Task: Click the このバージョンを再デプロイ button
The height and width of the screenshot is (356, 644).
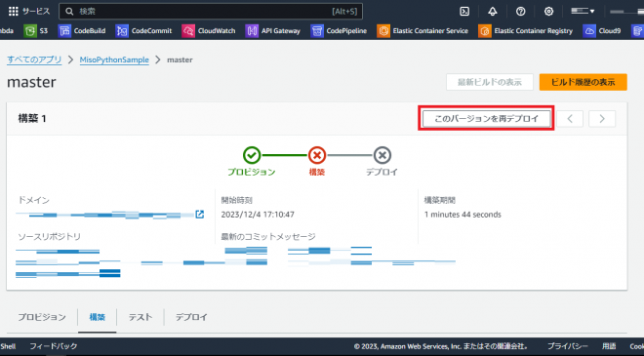Action: 486,119
